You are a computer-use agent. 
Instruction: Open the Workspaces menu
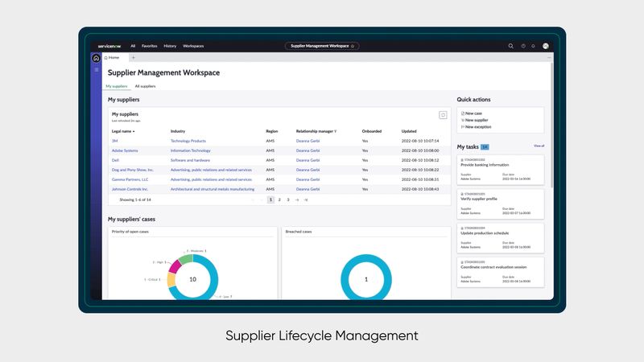(x=193, y=46)
